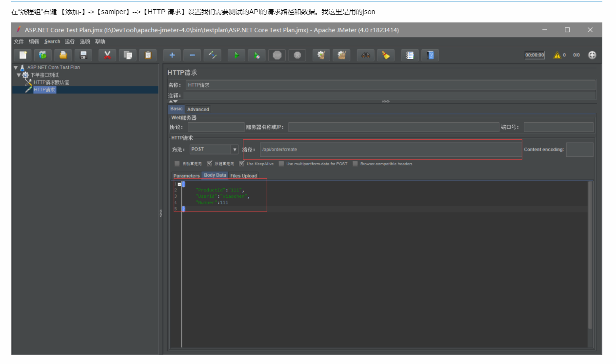Click the Cut scissors icon

pyautogui.click(x=107, y=55)
